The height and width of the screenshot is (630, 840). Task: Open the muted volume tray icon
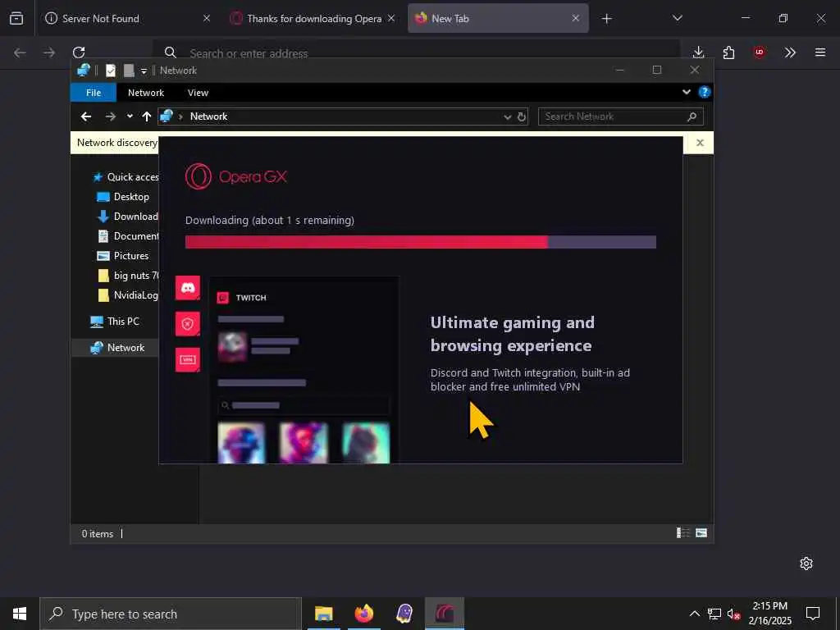coord(733,614)
